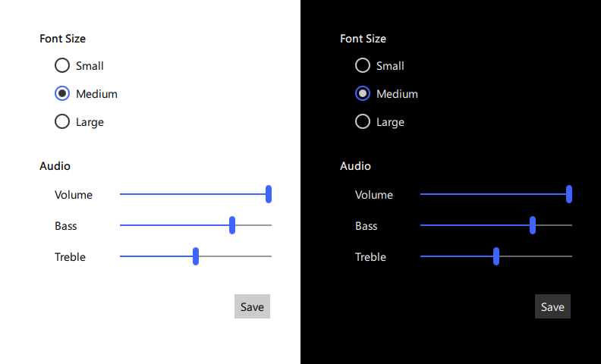Click Volume slider thumb in dark panel
The width and height of the screenshot is (601, 364).
click(569, 194)
